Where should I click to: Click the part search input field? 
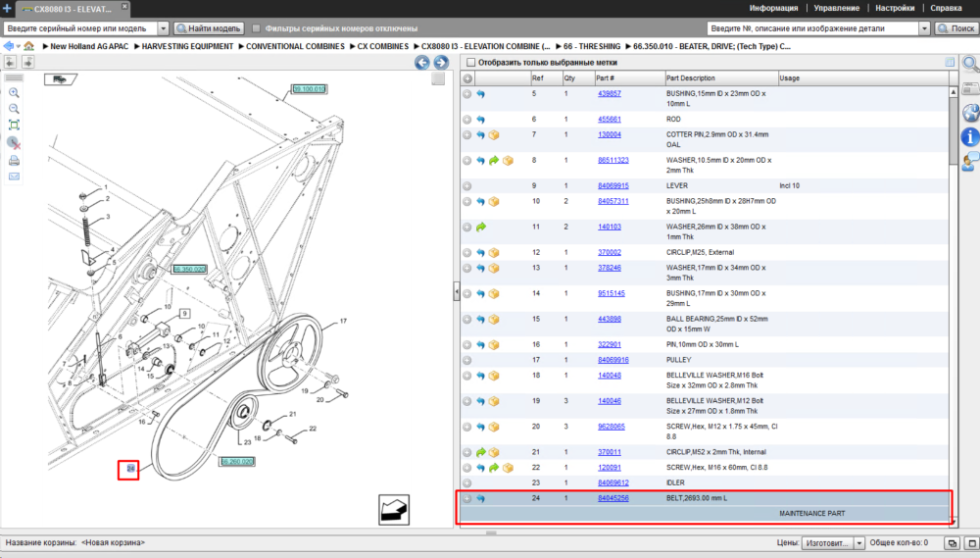click(813, 28)
